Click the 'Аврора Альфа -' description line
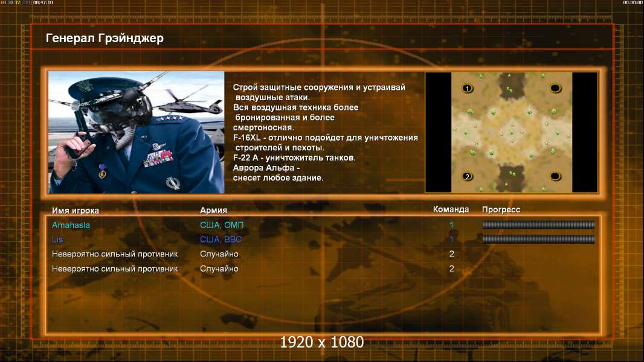Screen dimensions: 644x362 pyautogui.click(x=266, y=168)
